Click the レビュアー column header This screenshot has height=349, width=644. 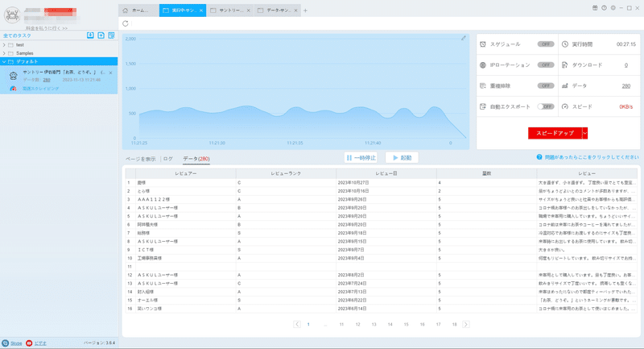pyautogui.click(x=186, y=173)
